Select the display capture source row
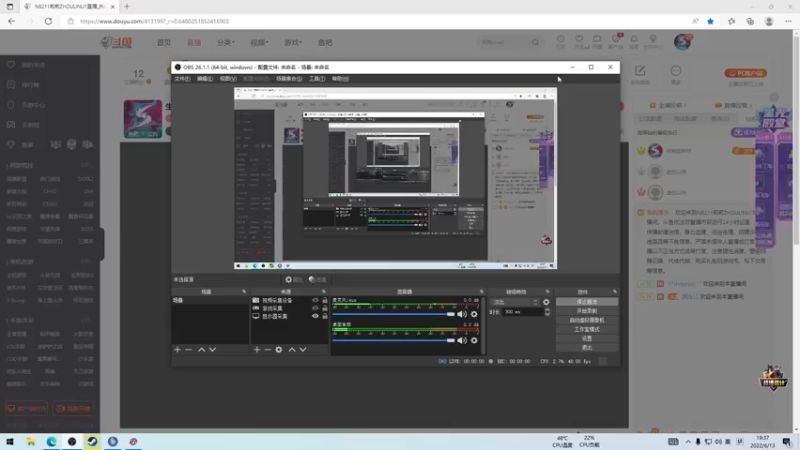Image resolution: width=800 pixels, height=450 pixels. point(290,316)
